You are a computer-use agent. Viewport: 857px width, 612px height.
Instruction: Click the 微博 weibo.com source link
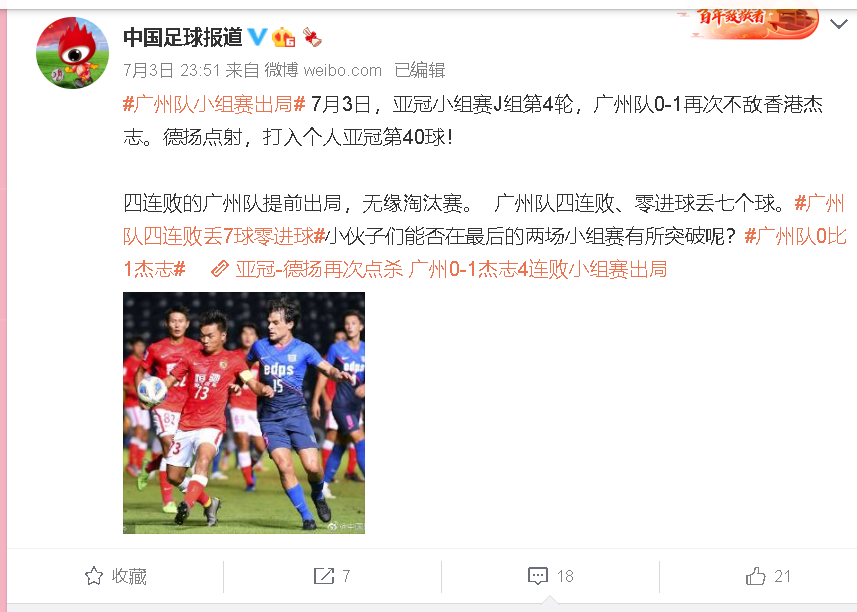(323, 70)
